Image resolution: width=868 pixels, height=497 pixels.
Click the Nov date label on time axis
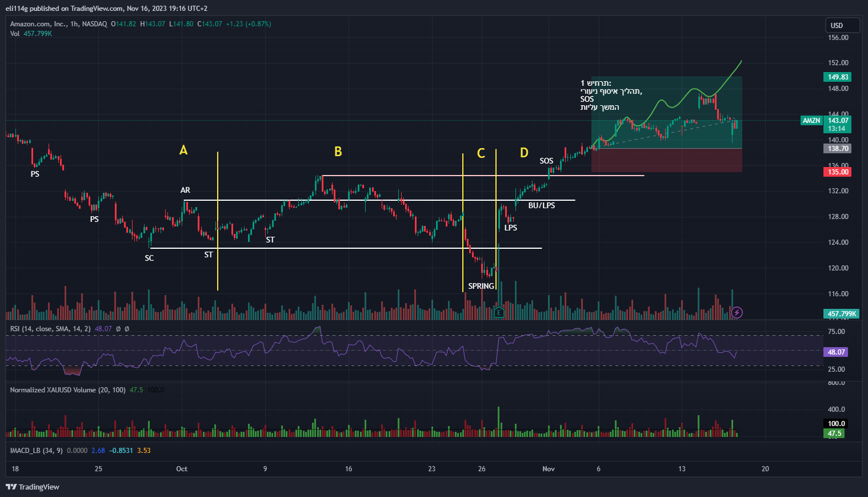(x=549, y=469)
